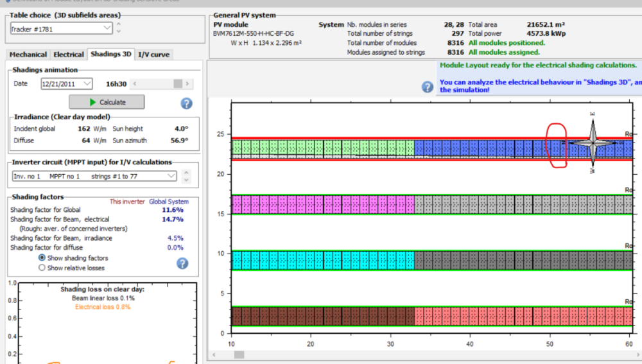Click the help icon in Shading factors section
Screen dimensions: 642x364
click(182, 263)
